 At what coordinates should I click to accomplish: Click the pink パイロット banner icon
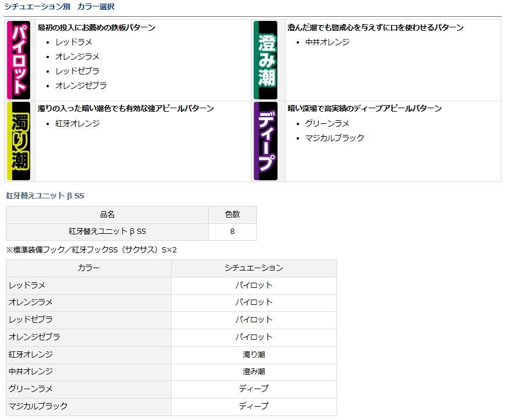[18, 60]
